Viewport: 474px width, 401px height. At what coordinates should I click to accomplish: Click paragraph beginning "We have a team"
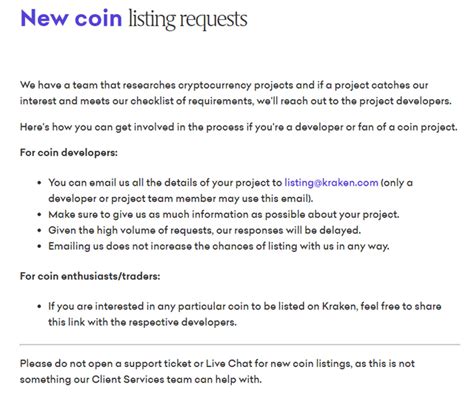click(236, 93)
